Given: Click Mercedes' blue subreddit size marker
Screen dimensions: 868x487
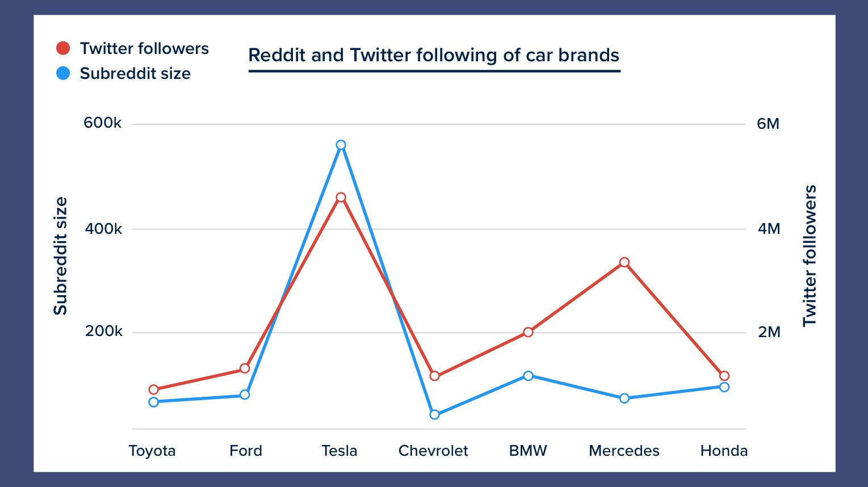Looking at the screenshot, I should tap(624, 398).
